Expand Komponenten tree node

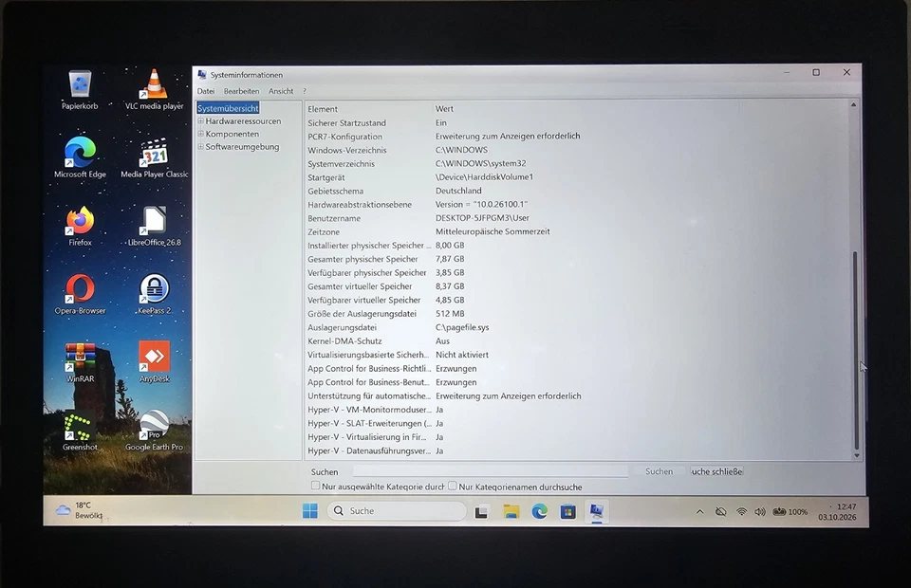click(x=200, y=134)
